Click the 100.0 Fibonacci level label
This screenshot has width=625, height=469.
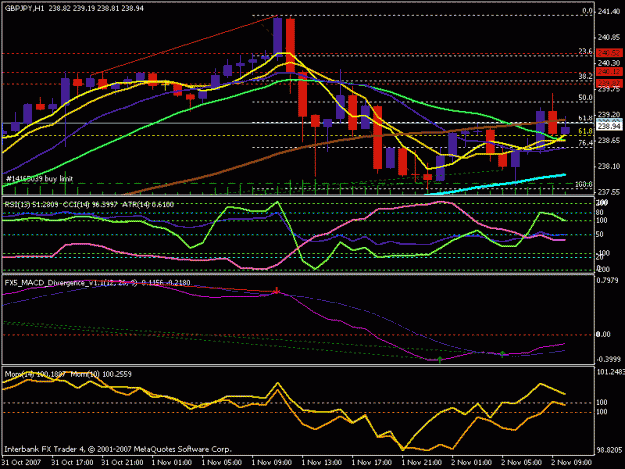[x=584, y=184]
